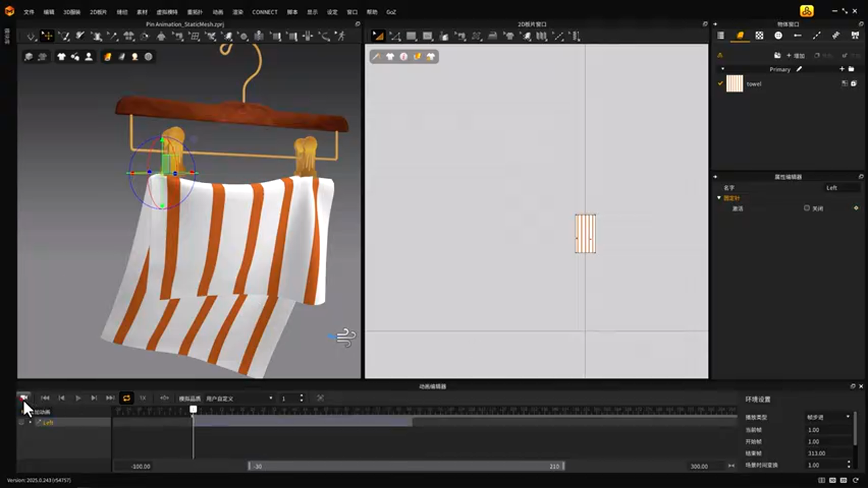Toggle the 关闭 checkbox in the Property Editor
The image size is (868, 488).
(x=806, y=208)
